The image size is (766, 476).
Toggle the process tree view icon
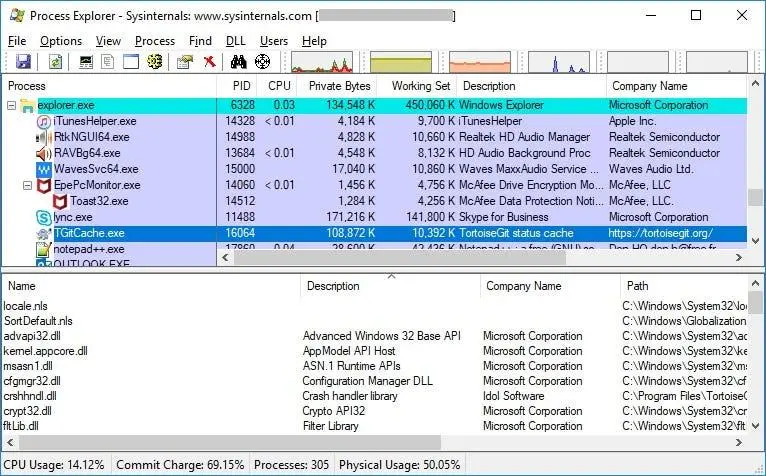[x=107, y=62]
